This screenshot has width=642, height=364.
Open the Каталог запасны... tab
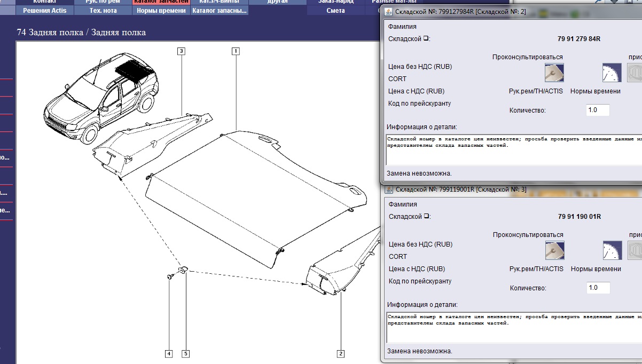(220, 11)
